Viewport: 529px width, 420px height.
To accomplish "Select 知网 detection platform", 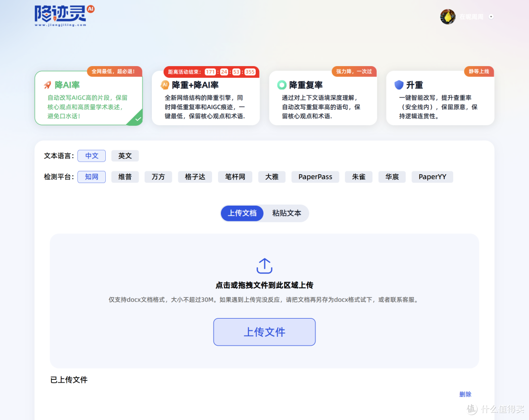I will [x=92, y=177].
